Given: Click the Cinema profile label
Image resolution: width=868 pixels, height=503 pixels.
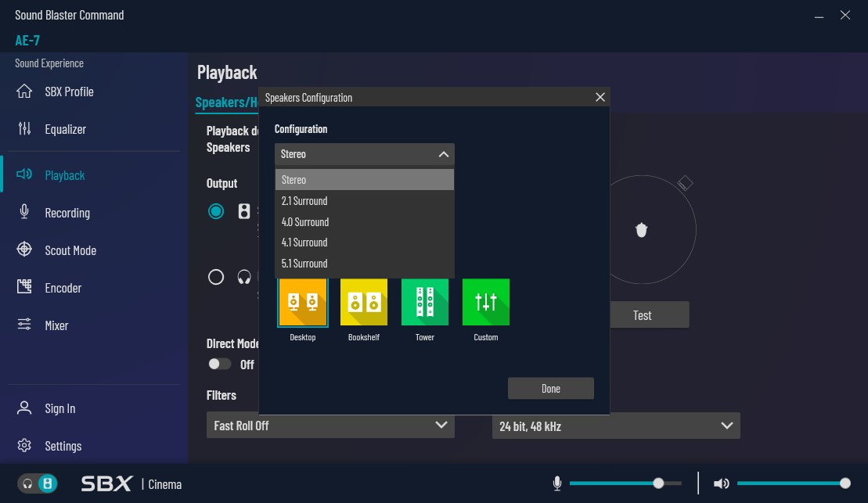Looking at the screenshot, I should tap(165, 484).
